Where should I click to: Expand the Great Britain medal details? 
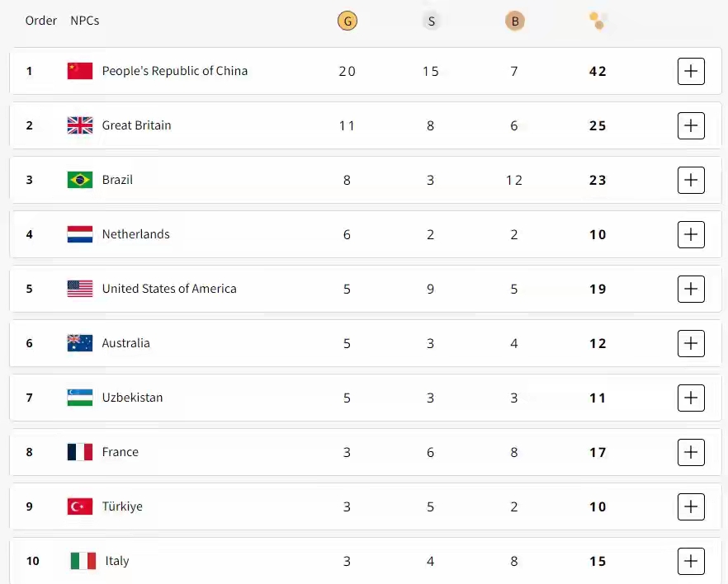(x=691, y=125)
